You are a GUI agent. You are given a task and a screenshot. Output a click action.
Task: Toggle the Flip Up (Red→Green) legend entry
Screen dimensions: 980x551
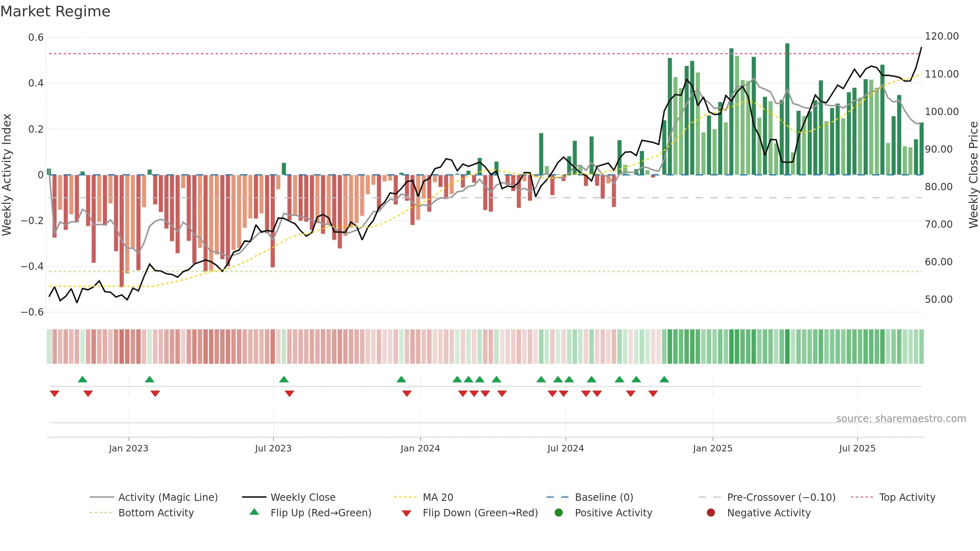[310, 513]
